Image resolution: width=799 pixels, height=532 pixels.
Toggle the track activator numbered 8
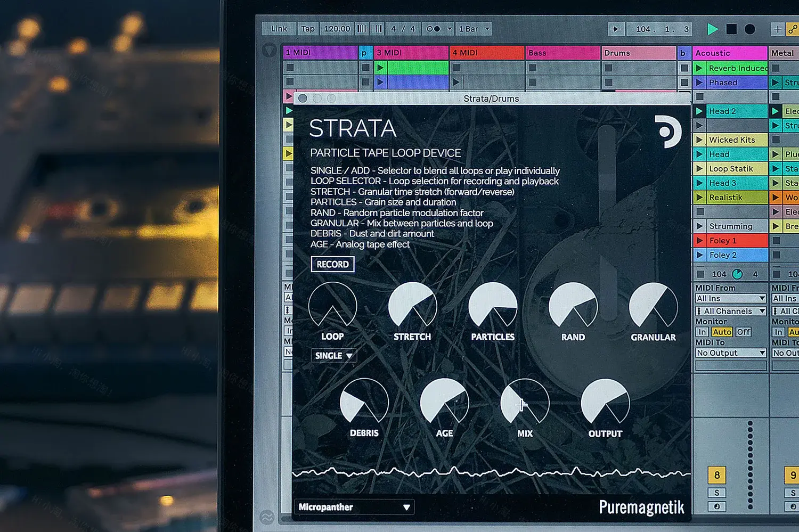point(717,474)
